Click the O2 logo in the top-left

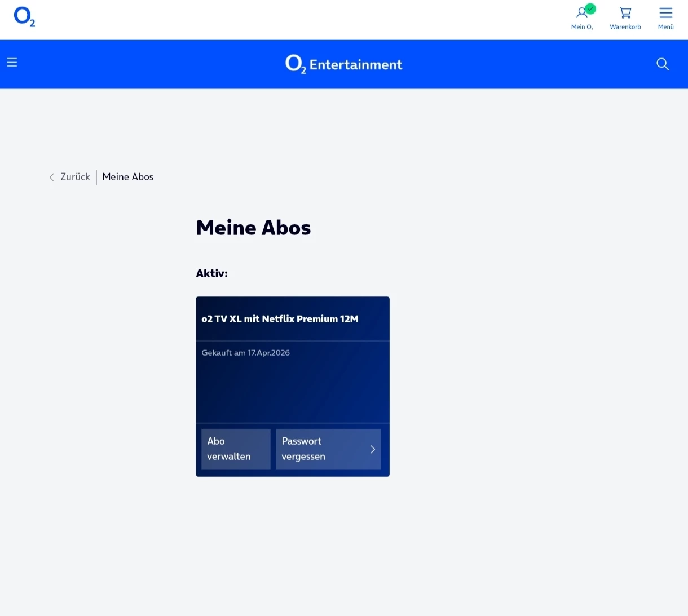(24, 17)
